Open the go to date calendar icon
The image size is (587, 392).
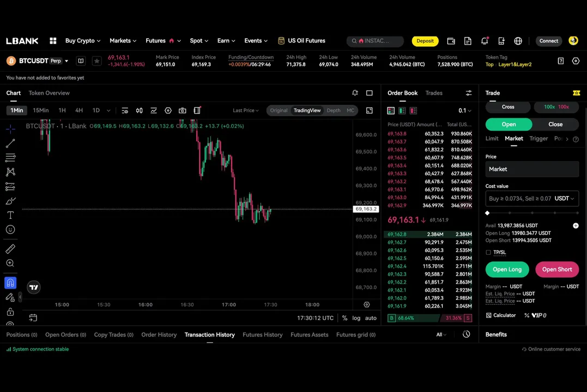tap(33, 317)
